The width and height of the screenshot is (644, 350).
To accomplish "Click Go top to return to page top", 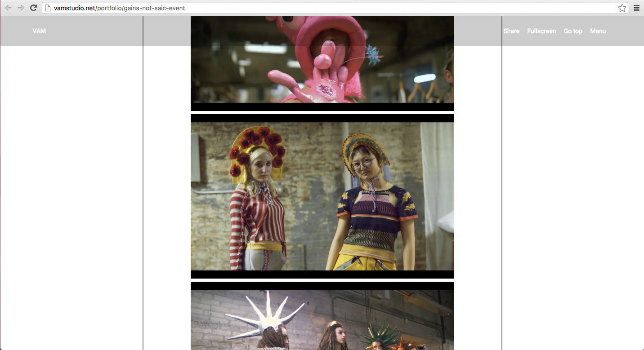I will click(572, 31).
